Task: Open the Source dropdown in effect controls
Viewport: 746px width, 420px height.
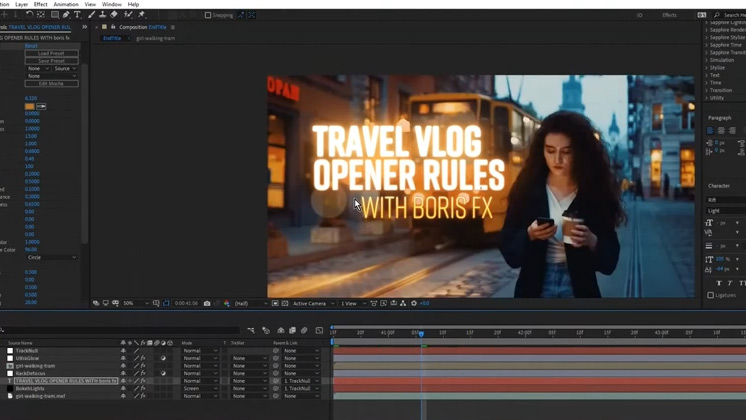Action: [x=65, y=68]
